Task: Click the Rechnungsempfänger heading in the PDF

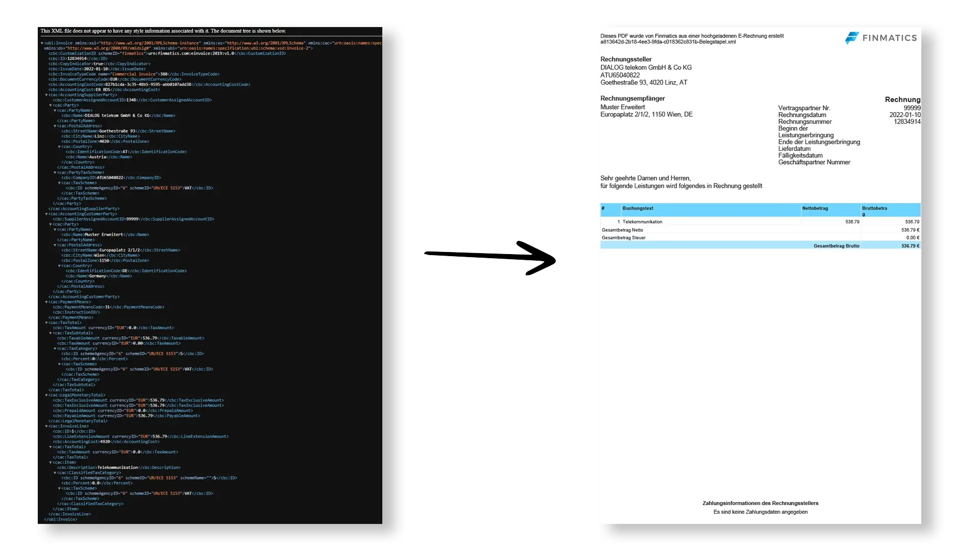Action: pos(632,98)
